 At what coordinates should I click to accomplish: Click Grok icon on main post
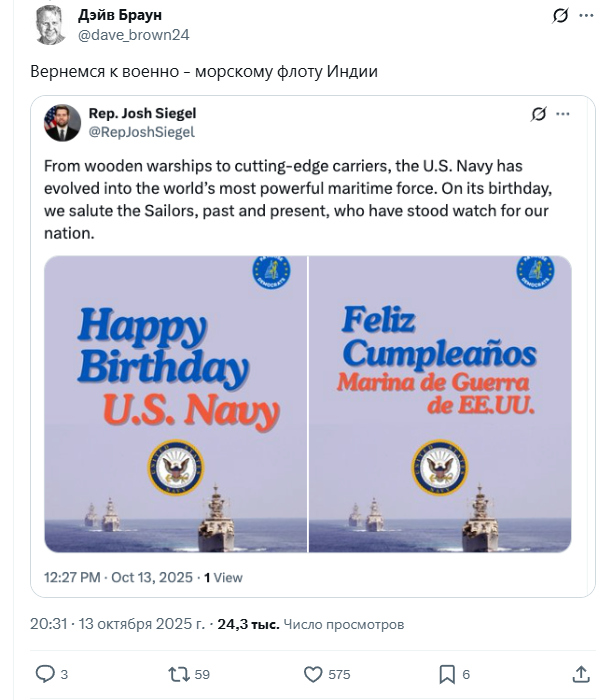pos(561,17)
